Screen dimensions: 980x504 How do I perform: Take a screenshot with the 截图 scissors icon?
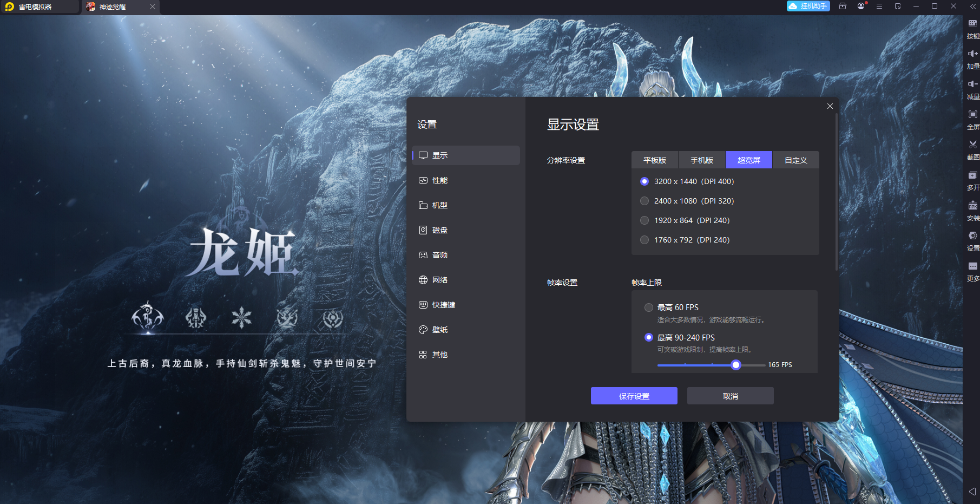(x=972, y=145)
